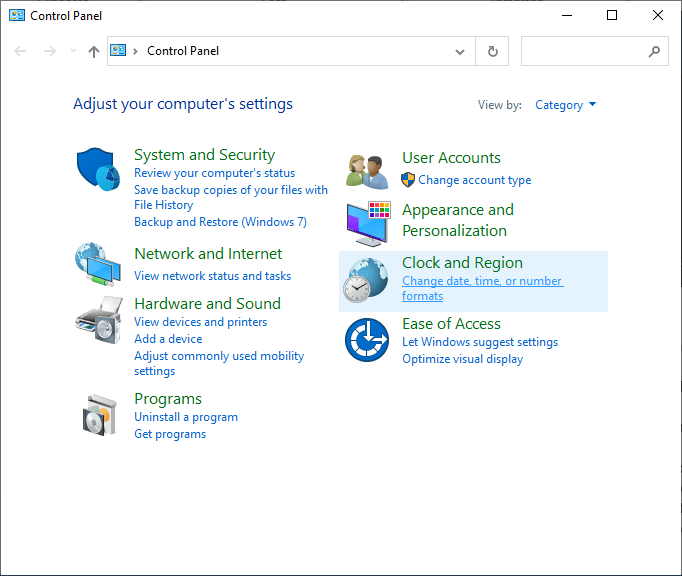Open the Ease of Access icon
Viewport: 682px width, 576px height.
point(367,340)
